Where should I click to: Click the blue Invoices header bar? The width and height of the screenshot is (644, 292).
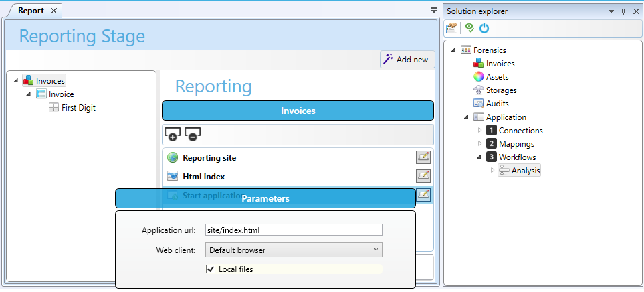click(298, 111)
